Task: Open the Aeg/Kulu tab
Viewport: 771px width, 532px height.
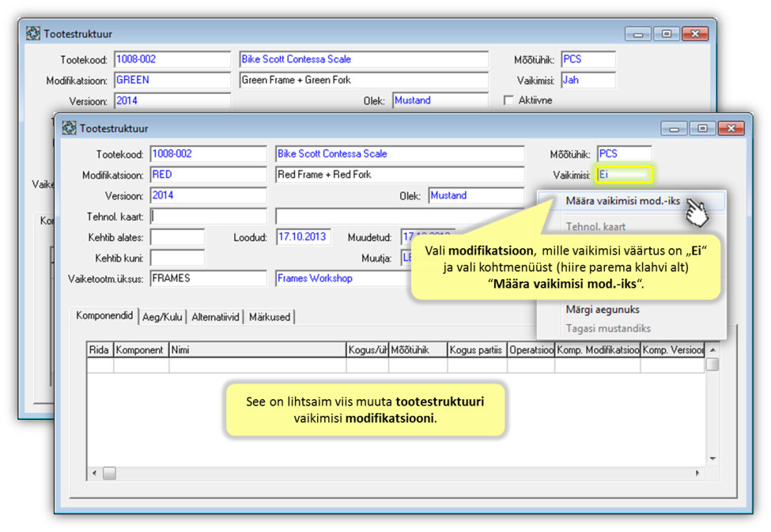Action: tap(162, 317)
